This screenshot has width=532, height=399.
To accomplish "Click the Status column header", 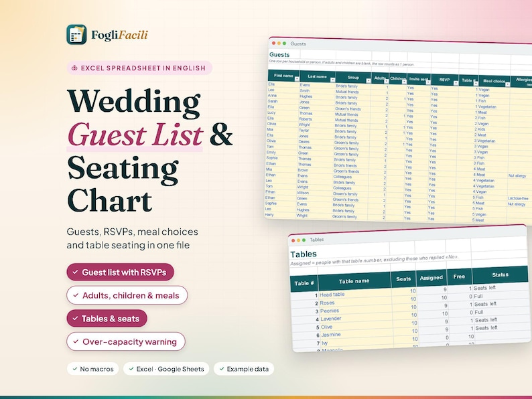I will [500, 274].
